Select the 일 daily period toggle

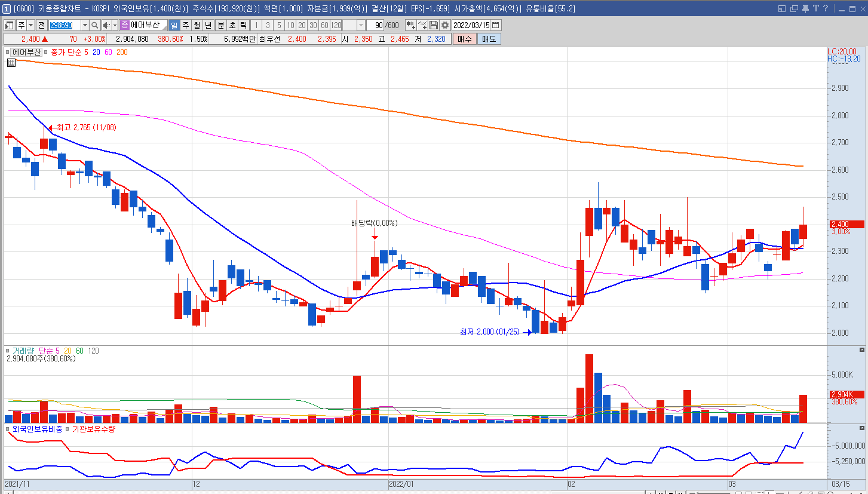tap(174, 25)
